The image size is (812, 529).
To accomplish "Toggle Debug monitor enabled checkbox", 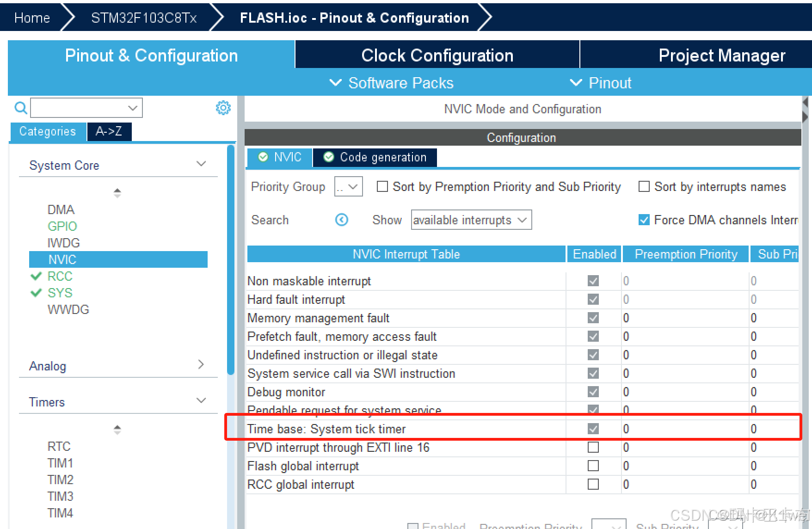I will tap(593, 392).
